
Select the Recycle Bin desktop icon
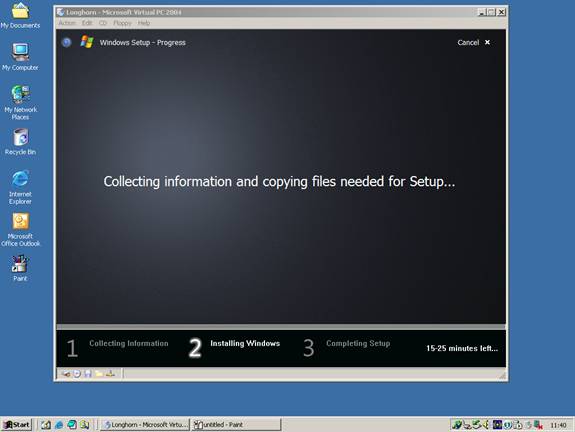point(20,142)
